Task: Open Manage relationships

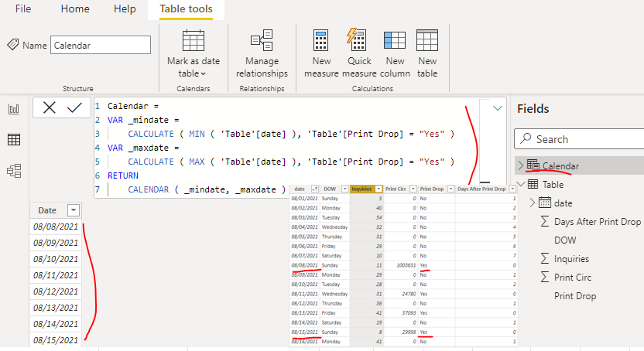Action: pyautogui.click(x=262, y=53)
